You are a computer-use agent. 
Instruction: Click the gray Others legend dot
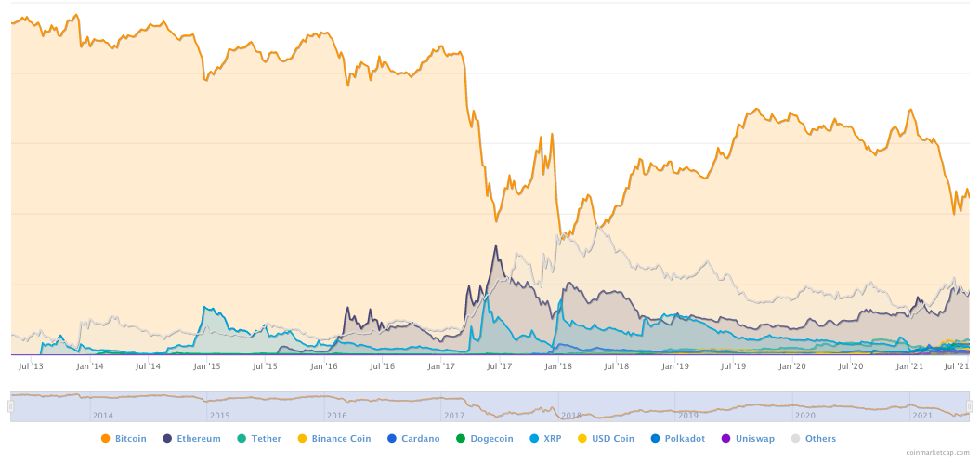point(795,439)
